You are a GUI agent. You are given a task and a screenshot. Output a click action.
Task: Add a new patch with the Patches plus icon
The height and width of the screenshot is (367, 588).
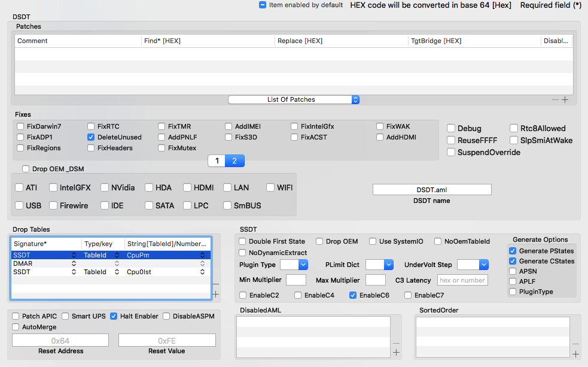565,100
